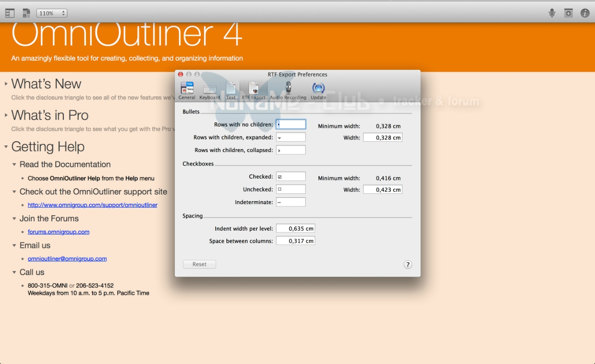This screenshot has width=595, height=364.
Task: Expand the What's in Pro section
Action: 6,115
